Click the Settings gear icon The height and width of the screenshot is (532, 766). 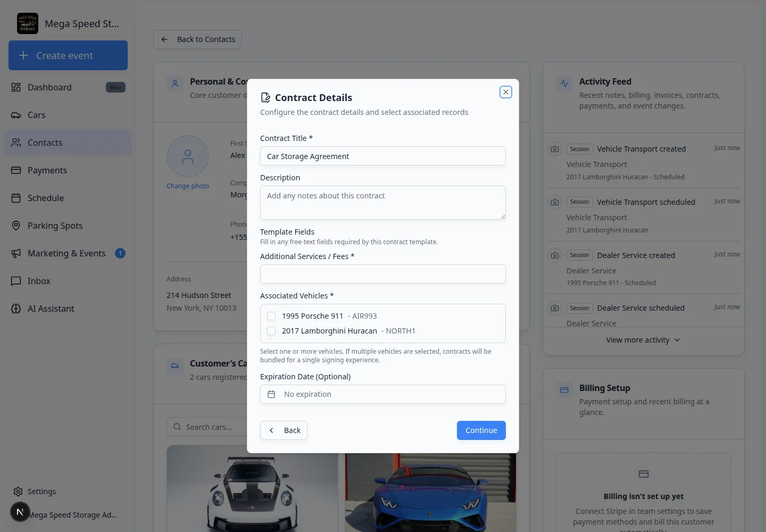(x=18, y=492)
